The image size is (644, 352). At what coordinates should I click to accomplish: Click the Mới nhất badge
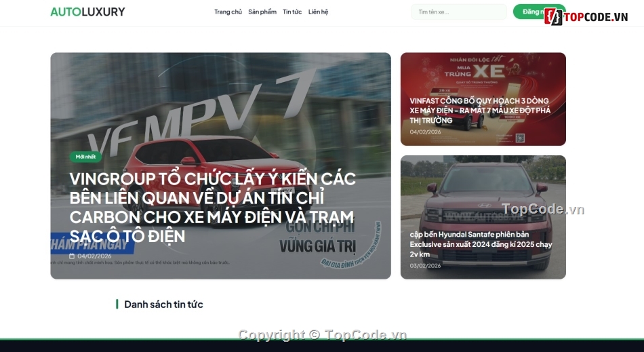[85, 157]
